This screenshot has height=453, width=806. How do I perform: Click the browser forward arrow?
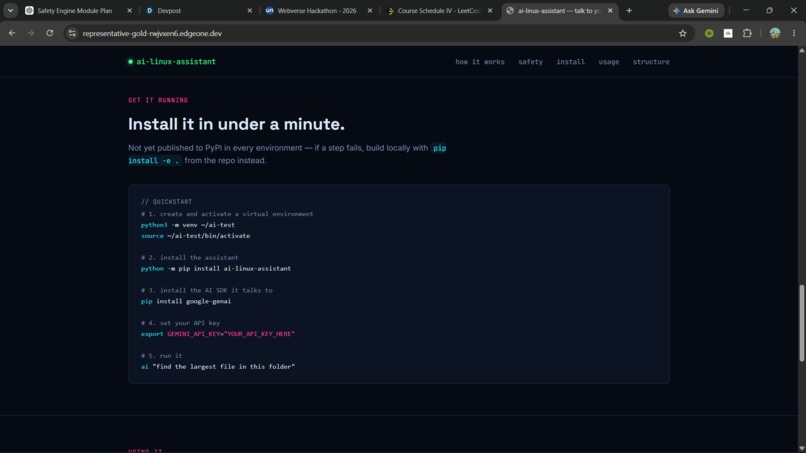31,33
